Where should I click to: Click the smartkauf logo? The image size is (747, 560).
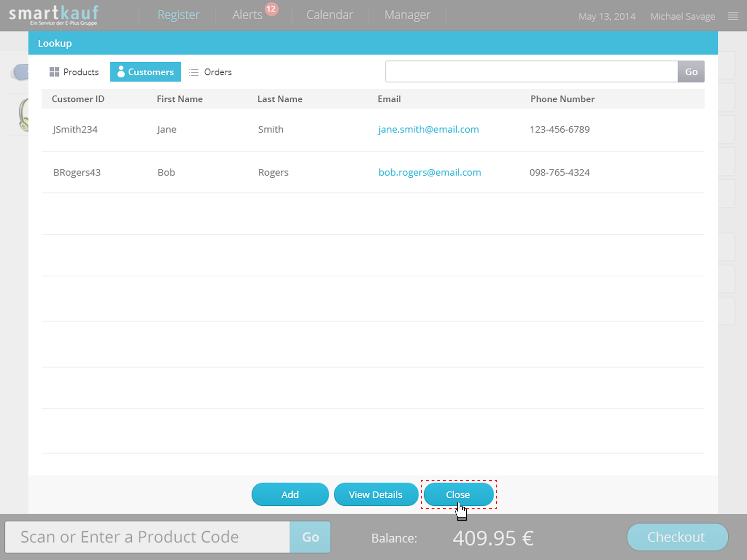[x=54, y=15]
